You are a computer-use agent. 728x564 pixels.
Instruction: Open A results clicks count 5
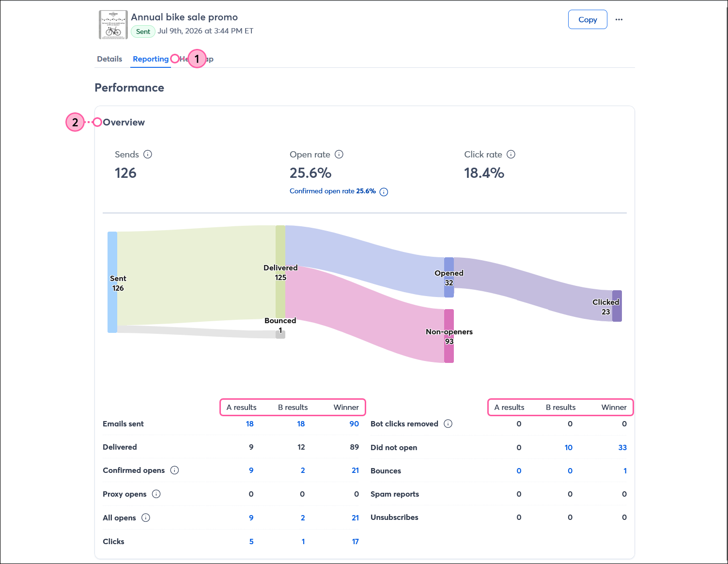(x=251, y=541)
